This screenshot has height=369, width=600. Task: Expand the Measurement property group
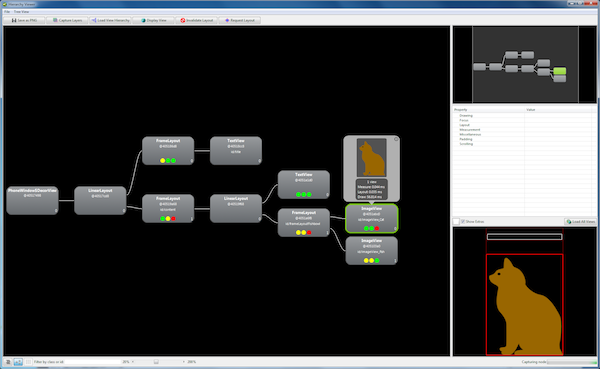[470, 130]
